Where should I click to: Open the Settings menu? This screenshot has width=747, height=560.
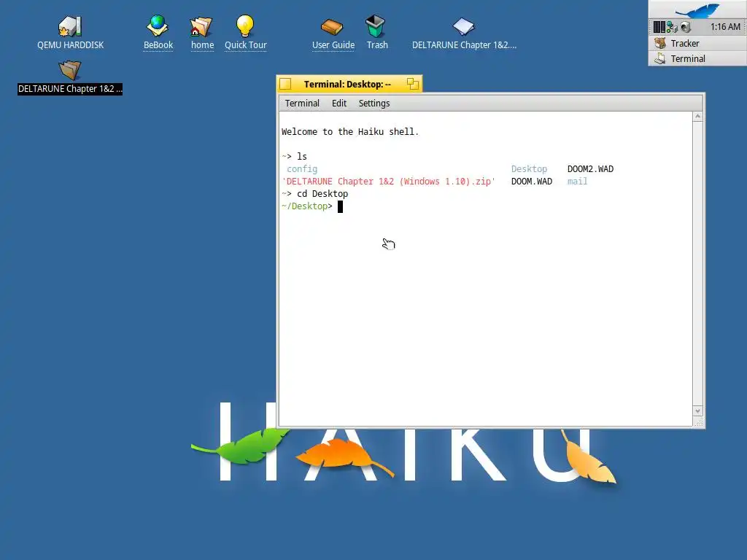tap(374, 104)
